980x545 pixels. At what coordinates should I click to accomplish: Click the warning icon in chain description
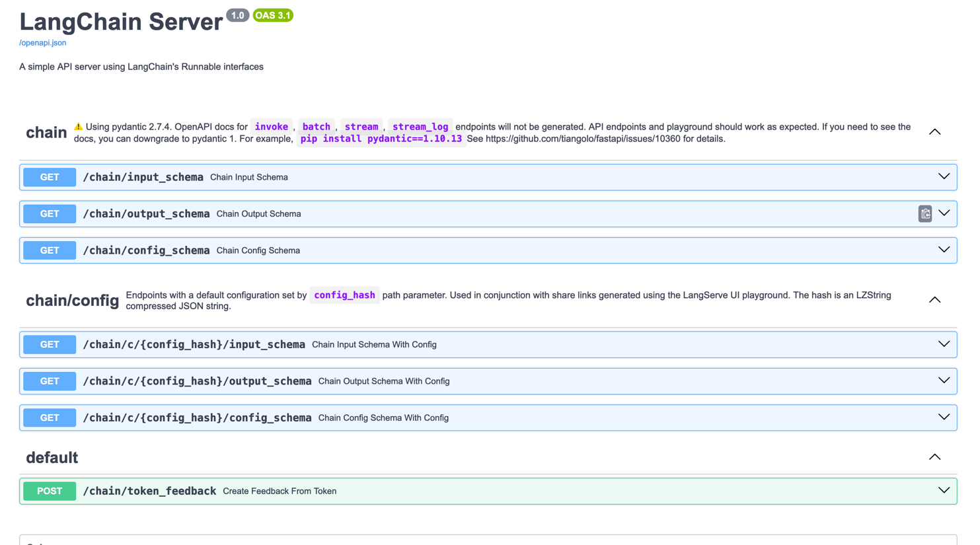[x=78, y=126]
